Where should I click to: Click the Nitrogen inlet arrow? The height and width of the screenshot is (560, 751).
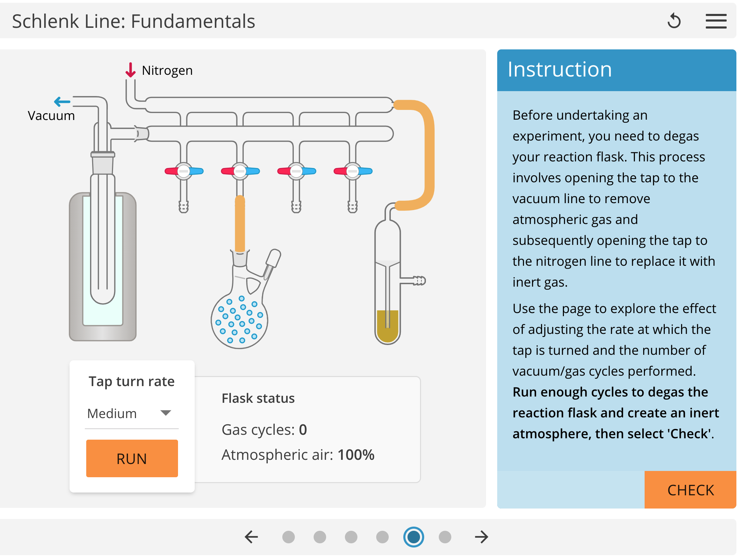[x=131, y=69]
